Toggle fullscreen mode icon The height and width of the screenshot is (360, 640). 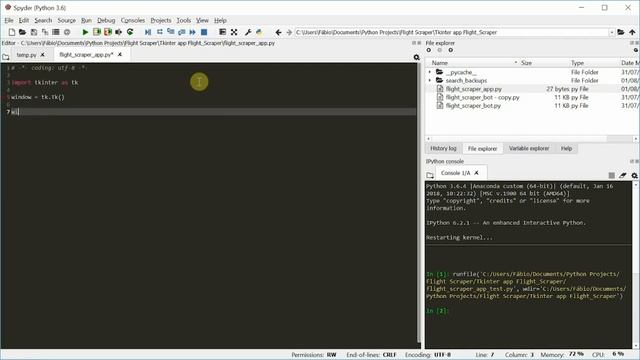[234, 32]
